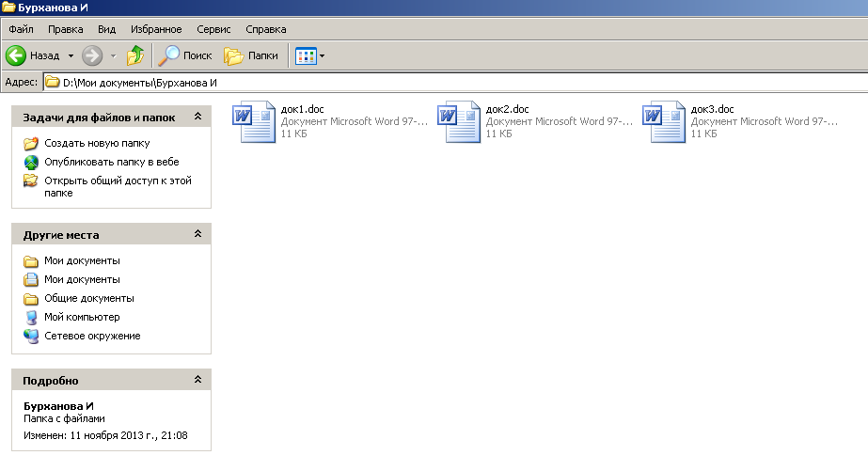Open the Избранное menu
The height and width of the screenshot is (471, 868).
click(156, 29)
